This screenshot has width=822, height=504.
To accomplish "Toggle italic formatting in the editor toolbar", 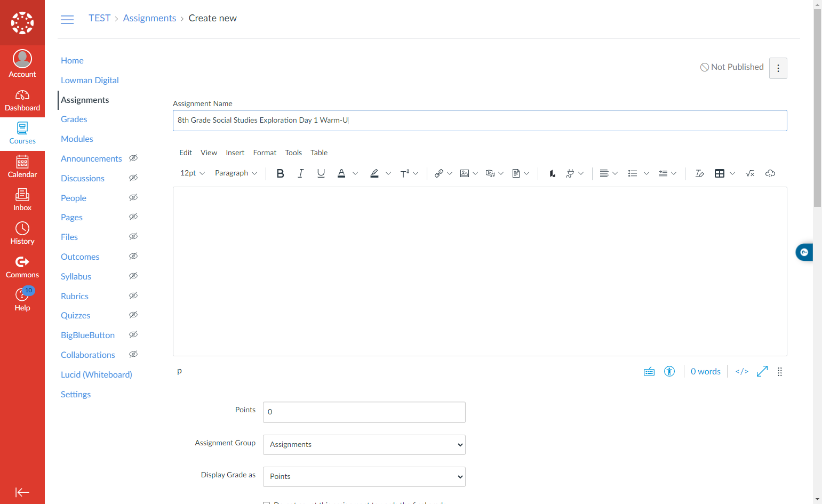I will pos(300,173).
